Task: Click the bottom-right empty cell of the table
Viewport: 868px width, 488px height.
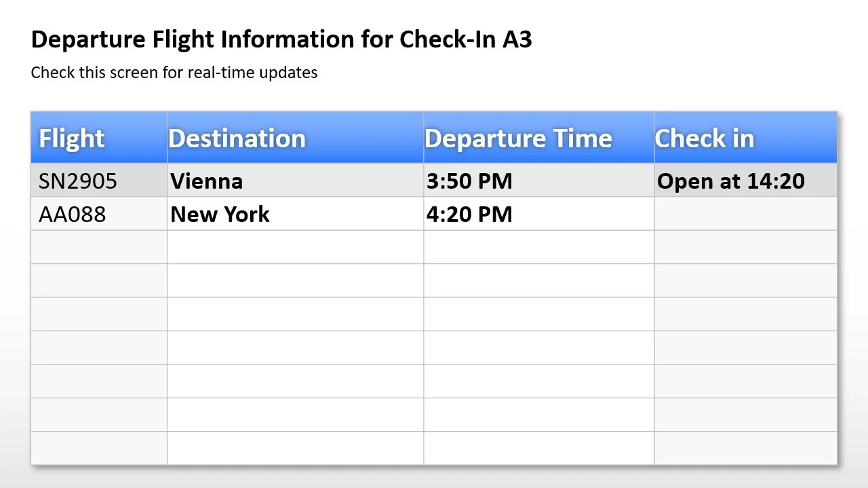Action: tap(745, 448)
